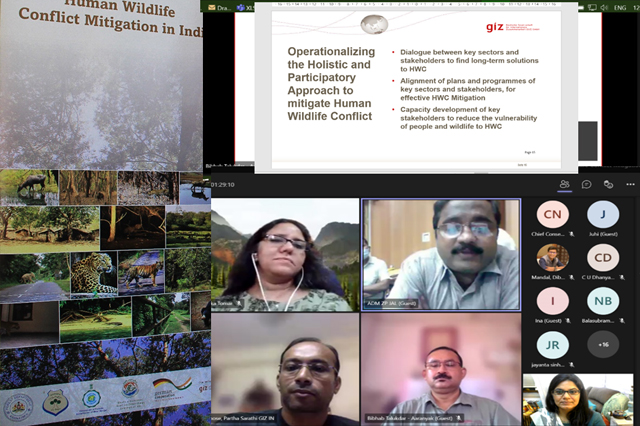640x426 pixels.
Task: Click the NB participant avatar
Action: [x=602, y=300]
